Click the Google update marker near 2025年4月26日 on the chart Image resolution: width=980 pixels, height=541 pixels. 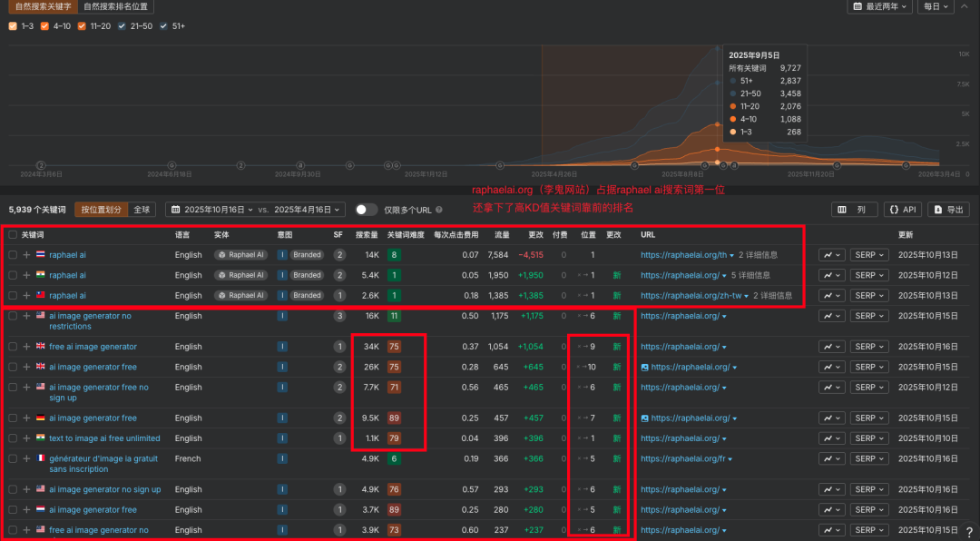[x=500, y=166]
